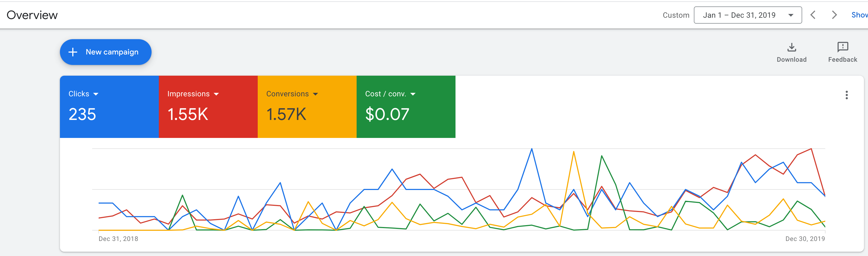Go to the previous date range
The image size is (868, 256).
pos(813,15)
